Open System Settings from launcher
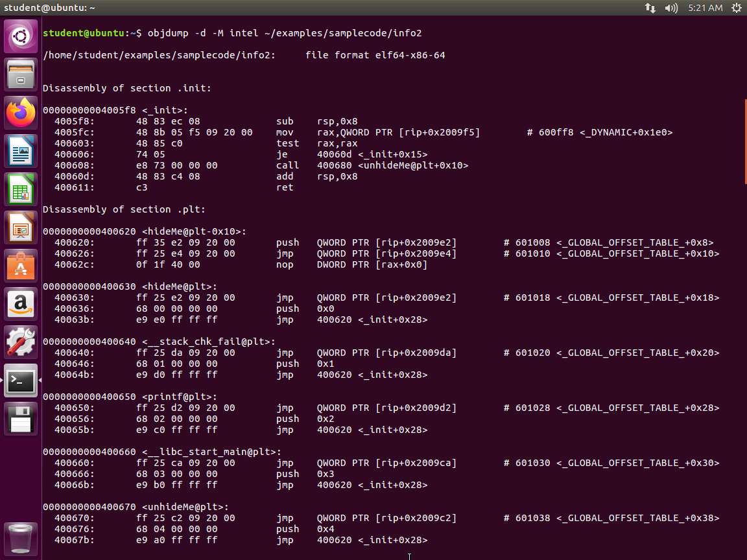 pos(21,342)
